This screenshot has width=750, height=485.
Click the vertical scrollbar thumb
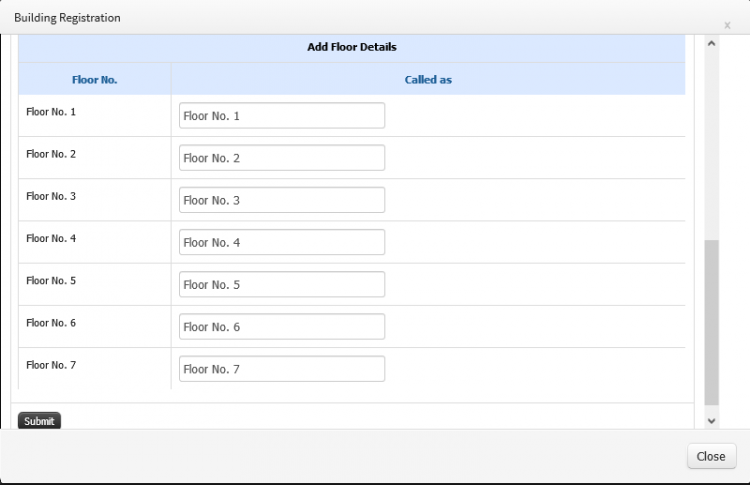pyautogui.click(x=711, y=322)
